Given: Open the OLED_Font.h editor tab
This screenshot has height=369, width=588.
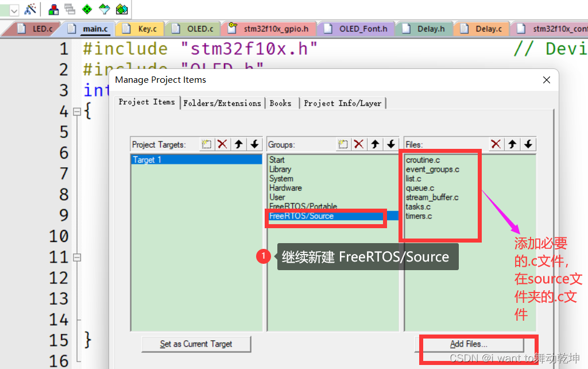Looking at the screenshot, I should 356,29.
